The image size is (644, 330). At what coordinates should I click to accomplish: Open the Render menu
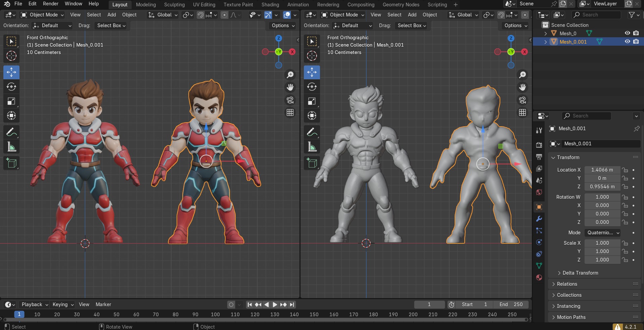pyautogui.click(x=51, y=4)
